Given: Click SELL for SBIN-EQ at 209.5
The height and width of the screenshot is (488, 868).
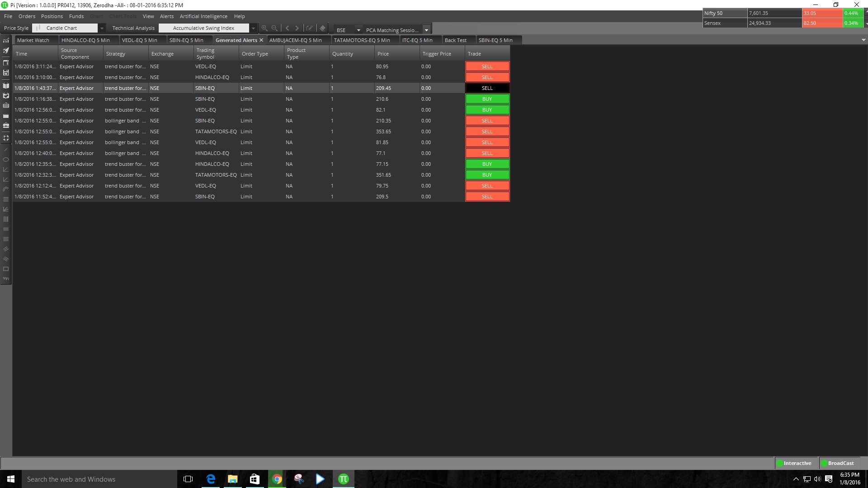Looking at the screenshot, I should pos(487,197).
